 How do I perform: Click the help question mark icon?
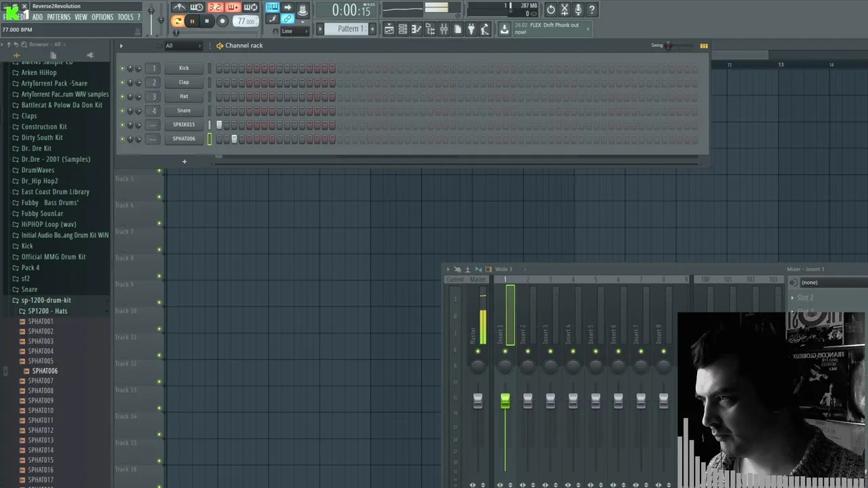[x=591, y=9]
